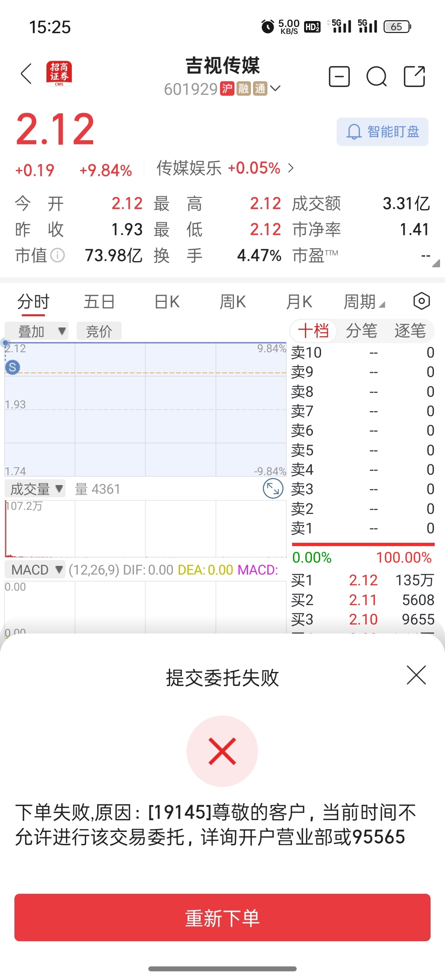The height and width of the screenshot is (980, 445).
Task: Tap the alarm clock status icon
Action: point(268,27)
